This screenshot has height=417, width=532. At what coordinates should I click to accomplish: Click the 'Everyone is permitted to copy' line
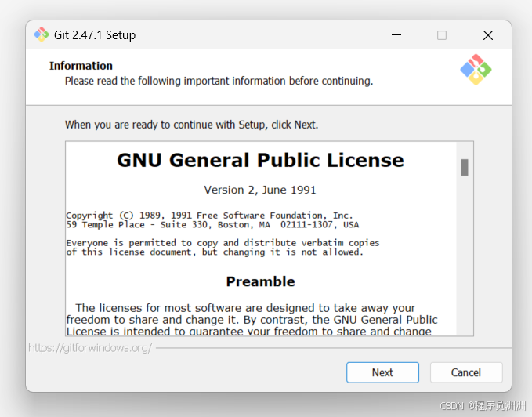click(x=223, y=243)
